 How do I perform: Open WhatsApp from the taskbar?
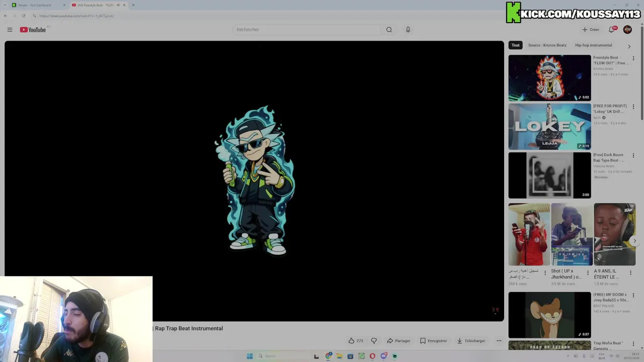(361, 356)
